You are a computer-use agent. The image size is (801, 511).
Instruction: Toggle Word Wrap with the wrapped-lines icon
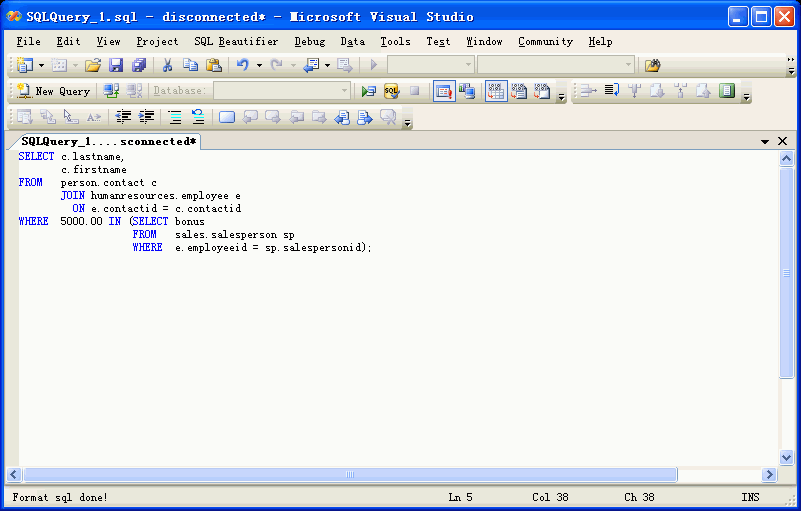tap(611, 90)
